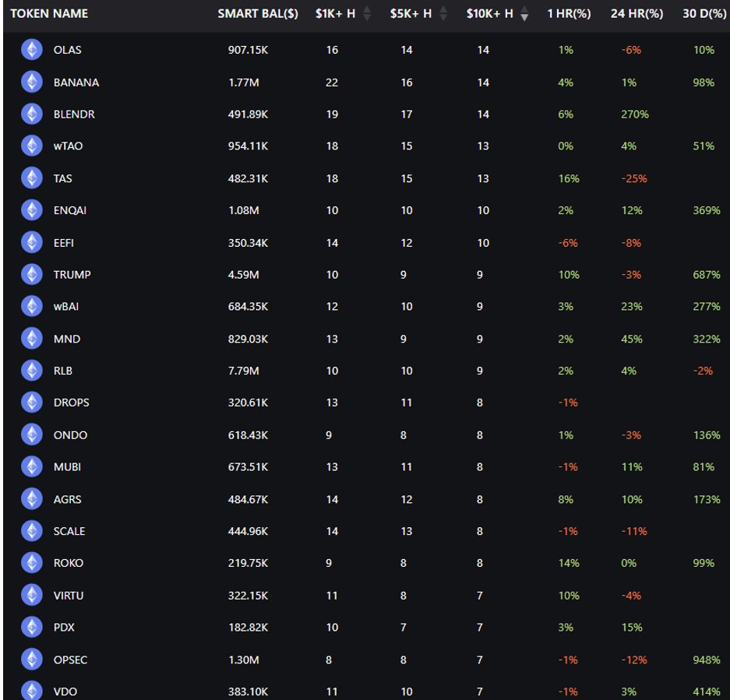Open the OPSEC token name

(70, 660)
